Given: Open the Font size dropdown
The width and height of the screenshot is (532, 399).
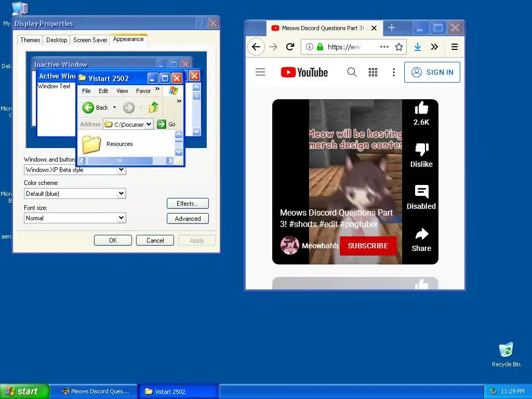Looking at the screenshot, I should pos(121,218).
